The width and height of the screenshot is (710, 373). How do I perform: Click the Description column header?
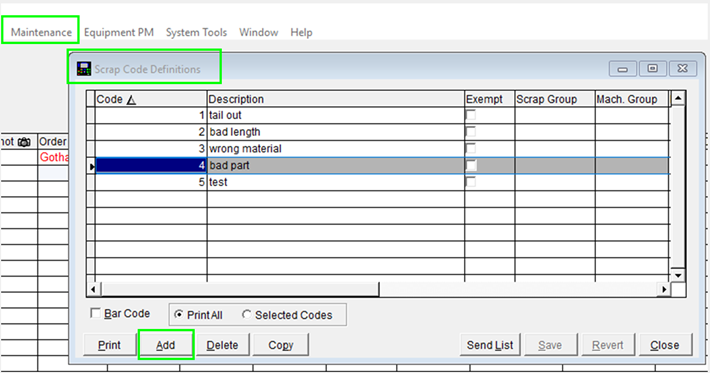point(336,99)
